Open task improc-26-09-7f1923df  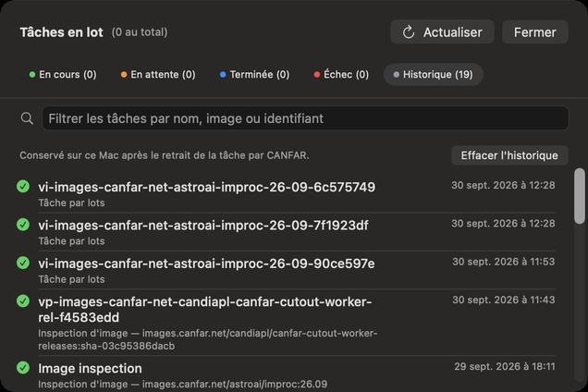coord(287,232)
